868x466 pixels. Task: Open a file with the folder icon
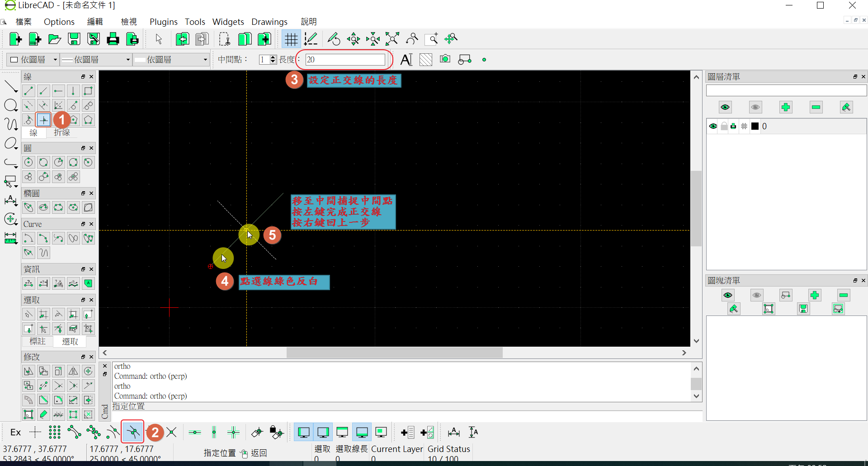pyautogui.click(x=55, y=39)
